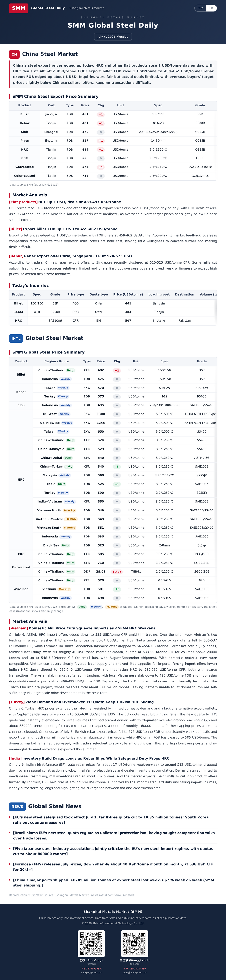Open the Brazil slams EU quota headline
226x980 pixels.
click(114, 835)
